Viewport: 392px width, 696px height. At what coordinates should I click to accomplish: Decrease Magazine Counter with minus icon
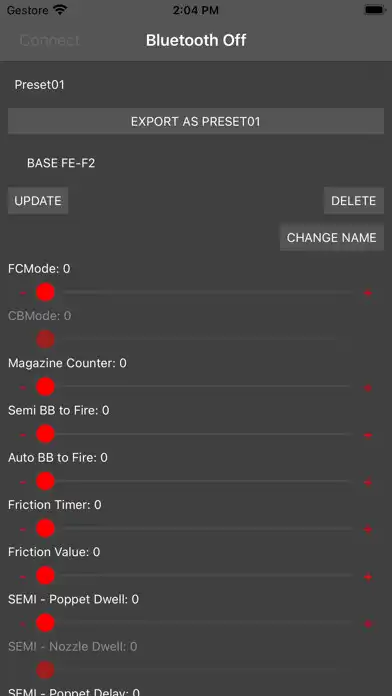click(23, 388)
